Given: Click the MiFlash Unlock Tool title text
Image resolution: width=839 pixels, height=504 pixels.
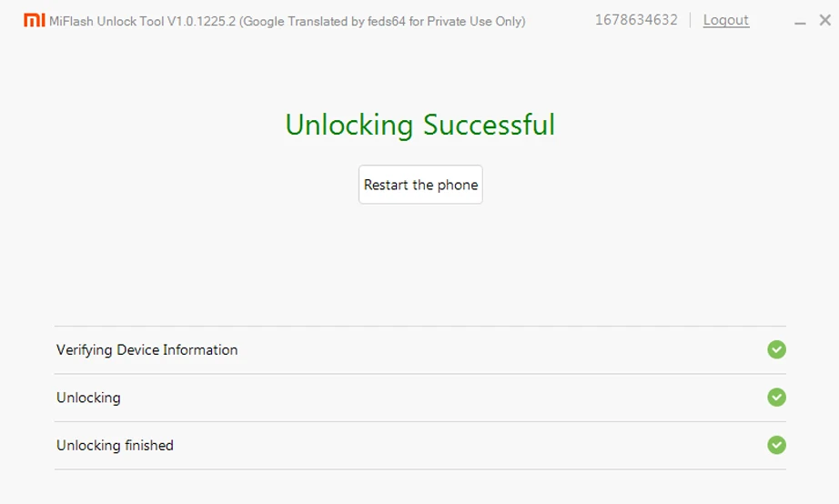Looking at the screenshot, I should tap(106, 22).
